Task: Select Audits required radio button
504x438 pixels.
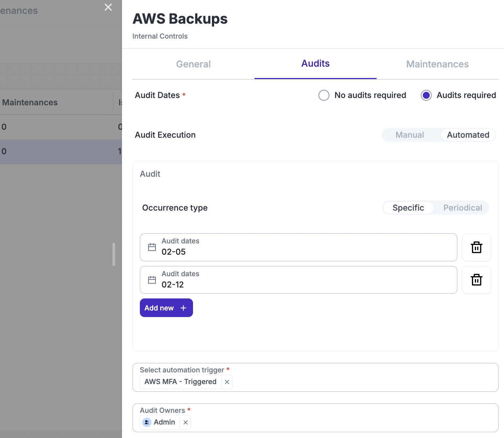Action: (426, 95)
